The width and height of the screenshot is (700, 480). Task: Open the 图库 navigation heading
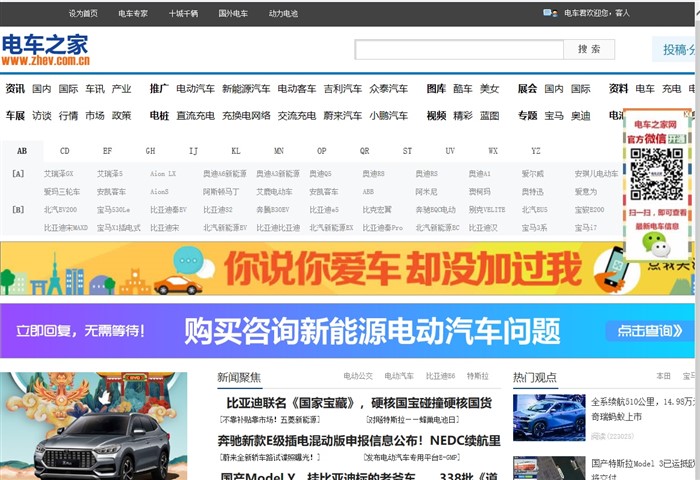(x=436, y=89)
